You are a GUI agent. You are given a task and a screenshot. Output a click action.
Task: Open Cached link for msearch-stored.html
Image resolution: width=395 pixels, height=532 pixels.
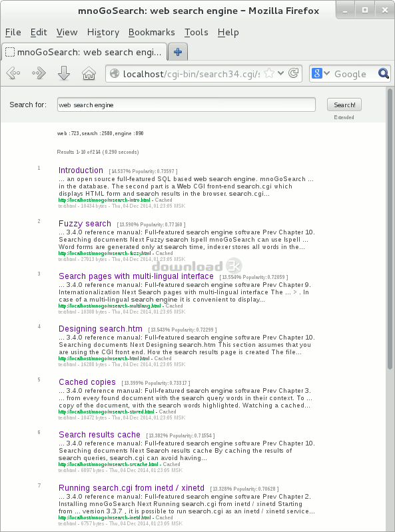click(x=168, y=411)
